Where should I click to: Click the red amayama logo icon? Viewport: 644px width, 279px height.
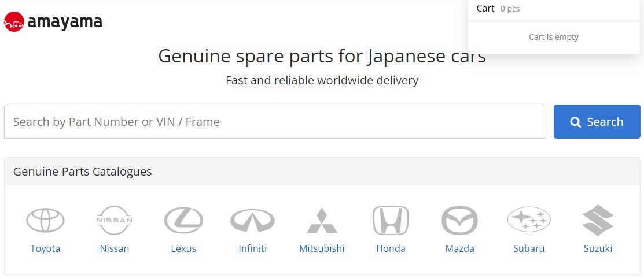click(x=14, y=22)
